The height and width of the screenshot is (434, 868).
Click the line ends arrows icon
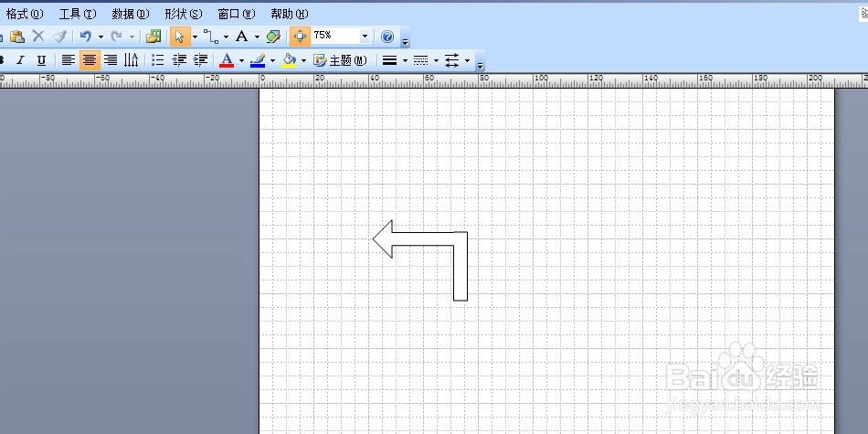coord(452,60)
